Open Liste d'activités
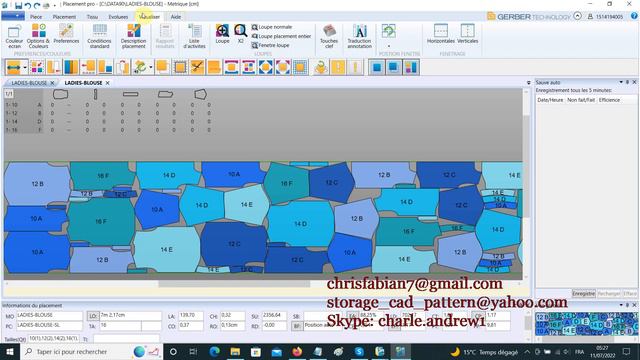The image size is (640, 360). pyautogui.click(x=194, y=36)
